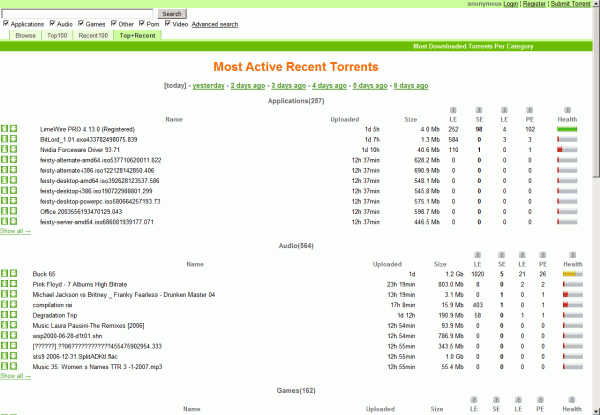
Task: Show torrents from 5 days ago
Action: [x=370, y=85]
